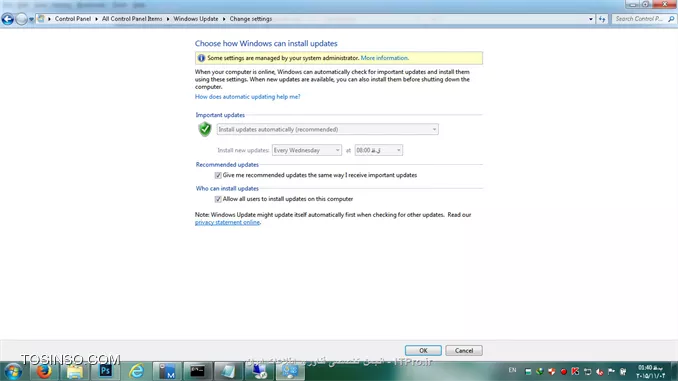Image resolution: width=678 pixels, height=381 pixels.
Task: Open Photoshop from the taskbar
Action: (105, 371)
